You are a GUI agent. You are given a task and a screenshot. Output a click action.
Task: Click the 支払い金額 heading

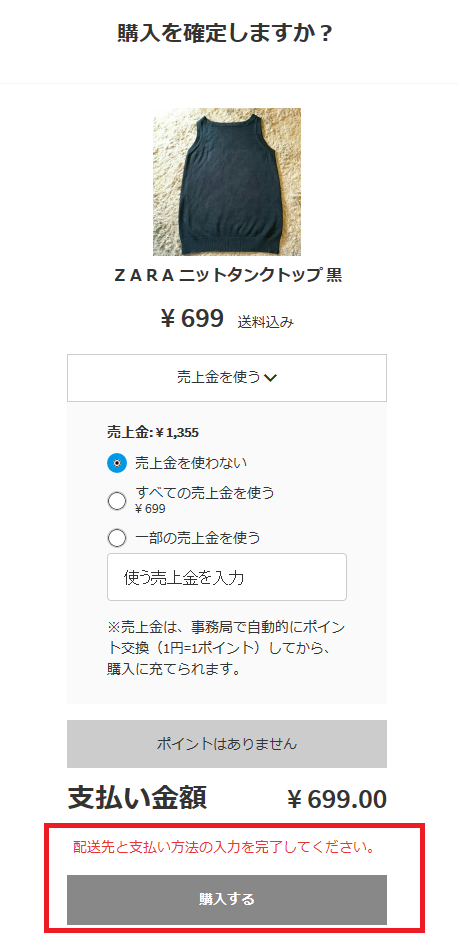(137, 798)
